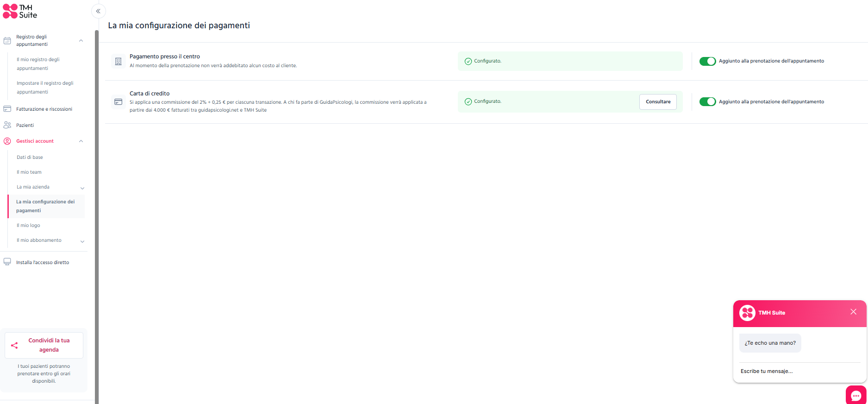
Task: Toggle booking option for Carta di credito
Action: coord(707,101)
